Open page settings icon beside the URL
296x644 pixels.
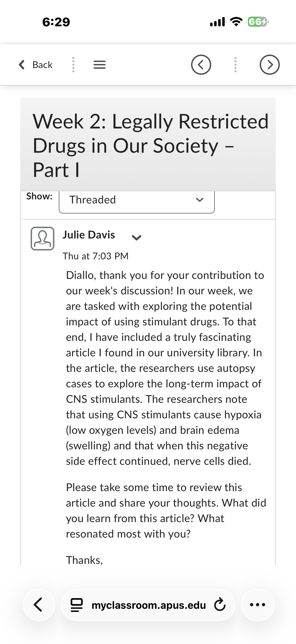[77, 605]
